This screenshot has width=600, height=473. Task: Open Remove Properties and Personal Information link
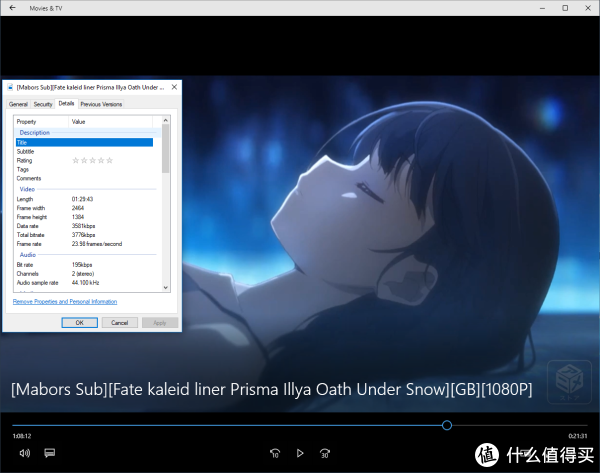65,302
